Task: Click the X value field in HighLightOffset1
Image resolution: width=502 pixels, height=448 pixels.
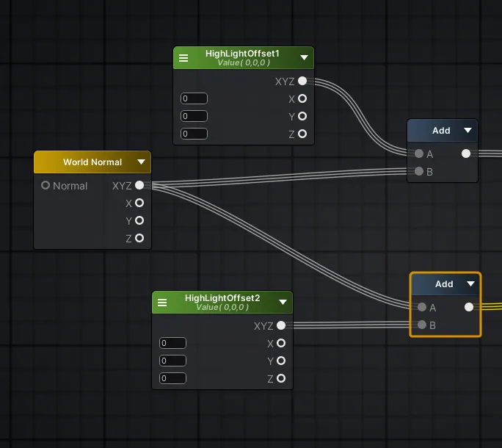Action: (x=194, y=98)
